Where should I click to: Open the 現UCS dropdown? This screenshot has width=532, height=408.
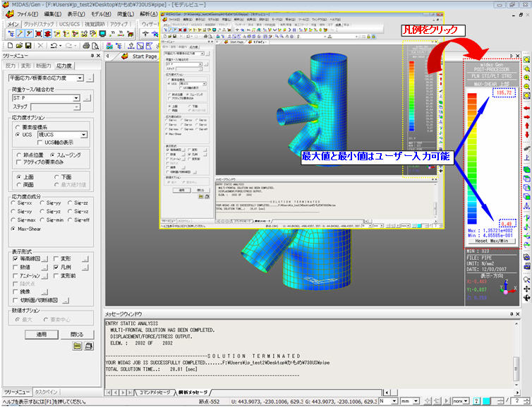click(83, 135)
